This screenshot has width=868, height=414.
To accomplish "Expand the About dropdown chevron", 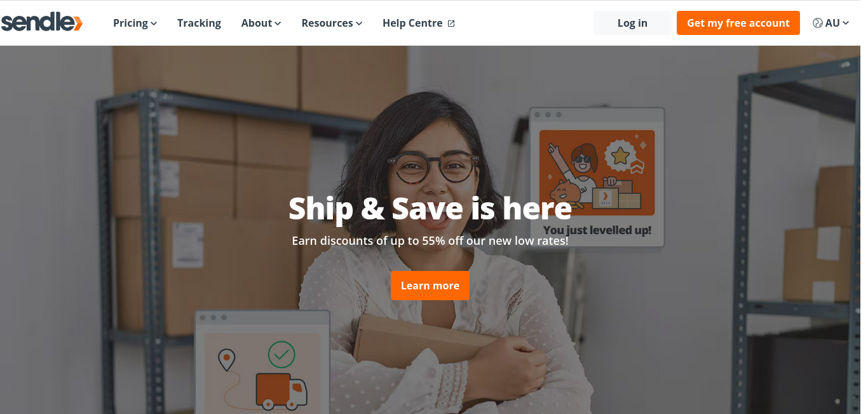I will (x=278, y=24).
